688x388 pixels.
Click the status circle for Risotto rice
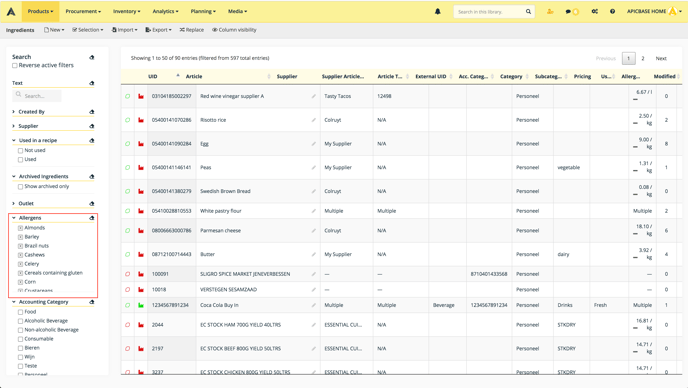click(128, 120)
